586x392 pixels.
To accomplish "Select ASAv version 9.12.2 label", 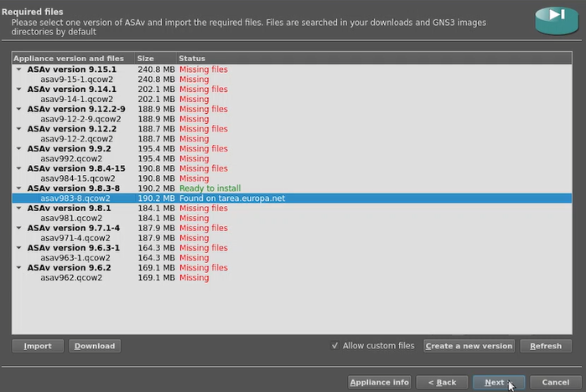I will point(72,129).
